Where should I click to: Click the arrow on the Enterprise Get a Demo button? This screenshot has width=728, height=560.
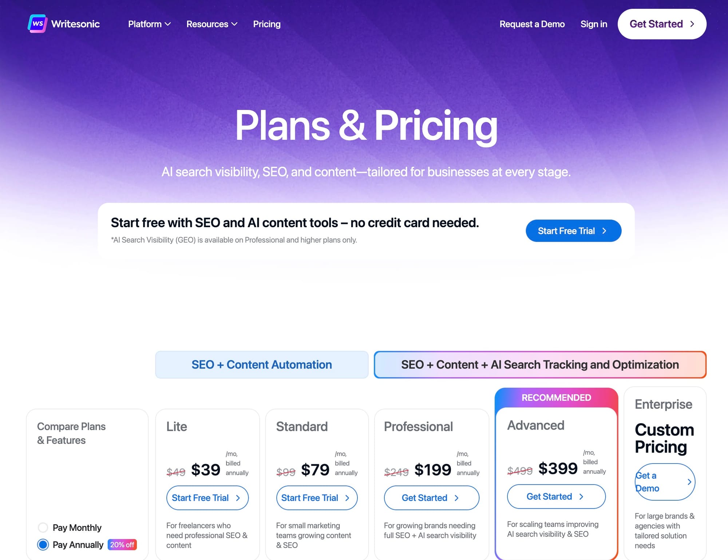click(689, 481)
